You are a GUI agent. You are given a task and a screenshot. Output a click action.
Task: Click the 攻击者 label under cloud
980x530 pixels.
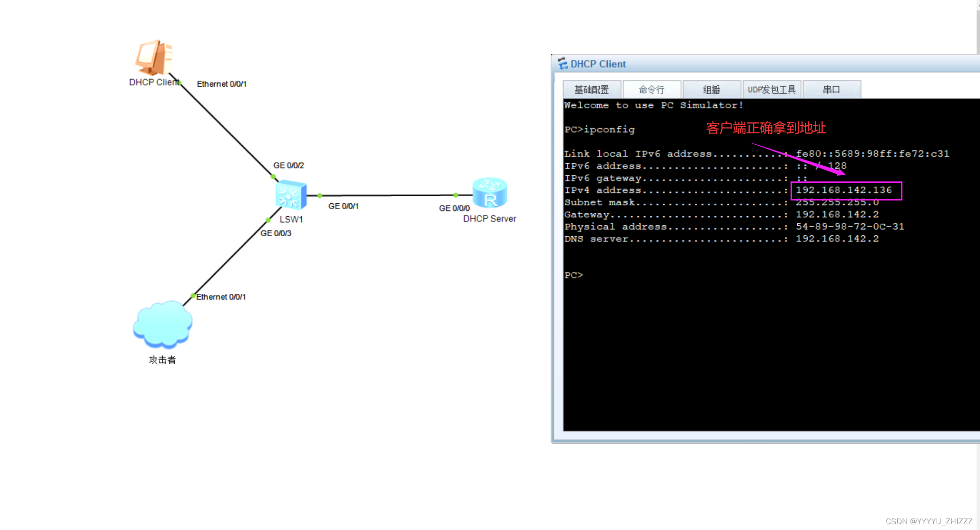click(162, 360)
